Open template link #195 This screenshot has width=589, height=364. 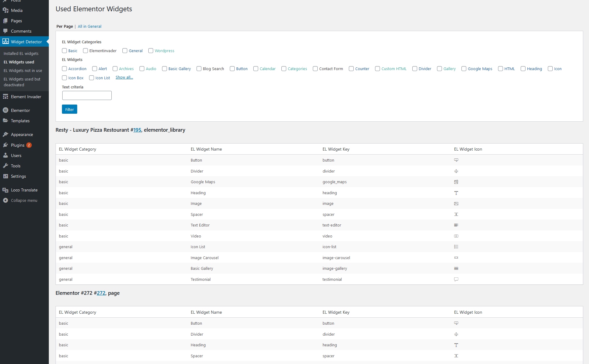tap(137, 130)
